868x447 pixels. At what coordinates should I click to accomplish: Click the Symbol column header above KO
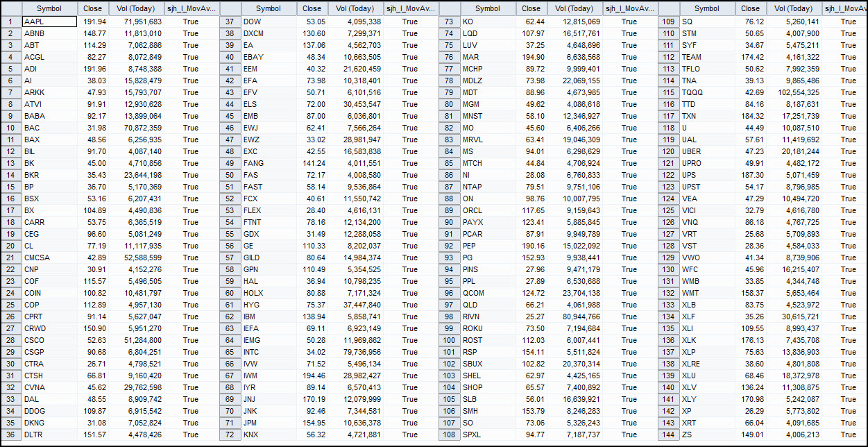point(488,9)
